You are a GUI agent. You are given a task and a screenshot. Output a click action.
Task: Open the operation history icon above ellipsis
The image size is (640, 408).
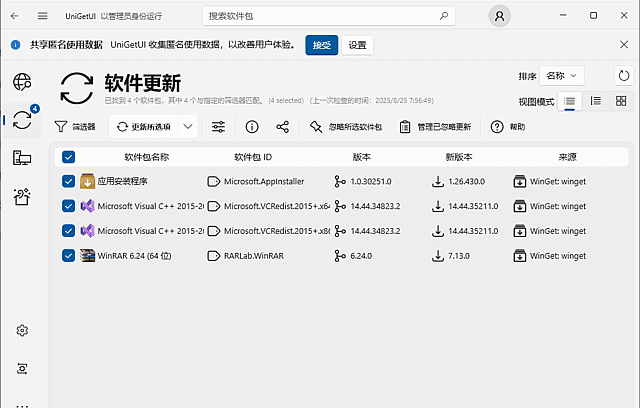(x=22, y=369)
